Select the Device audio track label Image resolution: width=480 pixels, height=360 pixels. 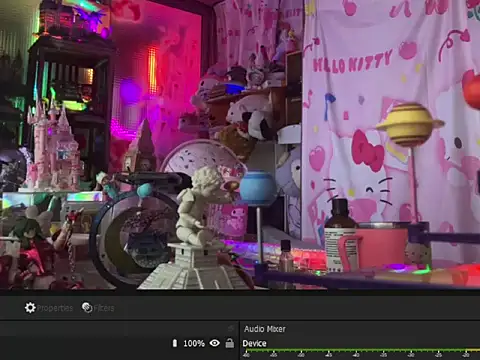[254, 343]
